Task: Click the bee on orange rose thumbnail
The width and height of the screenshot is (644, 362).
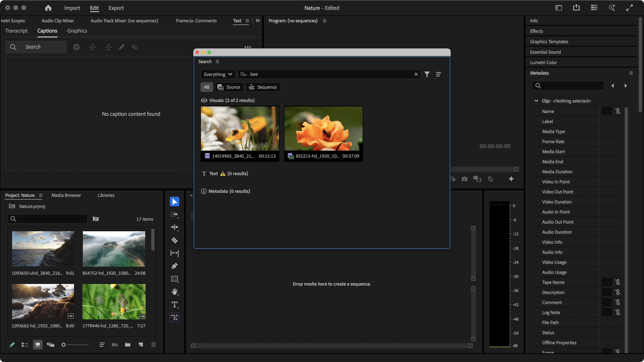Action: [323, 129]
